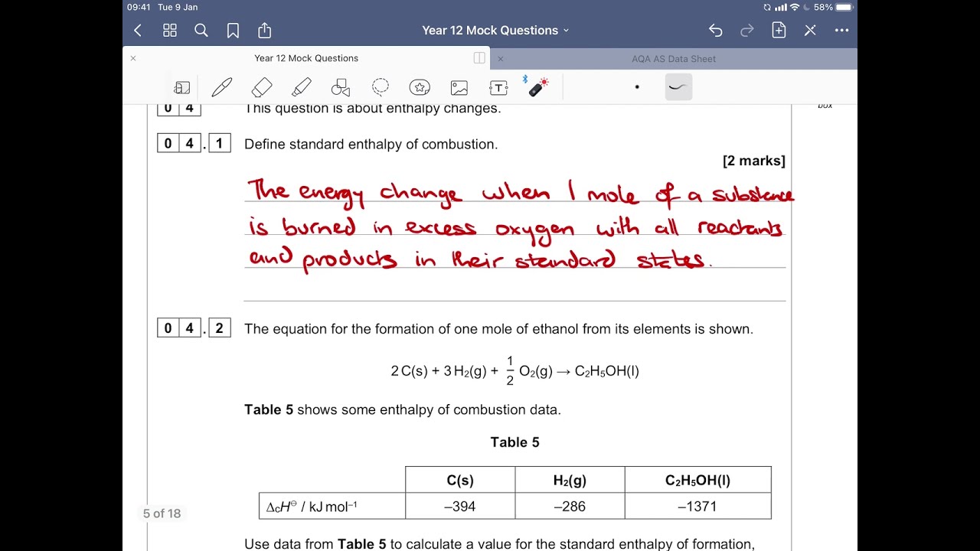Select the Pen tool
This screenshot has width=980, height=551.
click(x=221, y=87)
